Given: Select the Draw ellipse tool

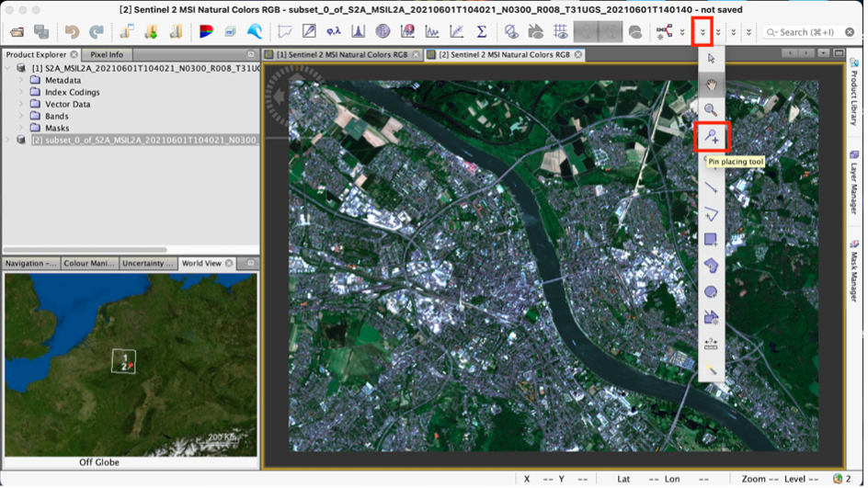Looking at the screenshot, I should pos(711,291).
